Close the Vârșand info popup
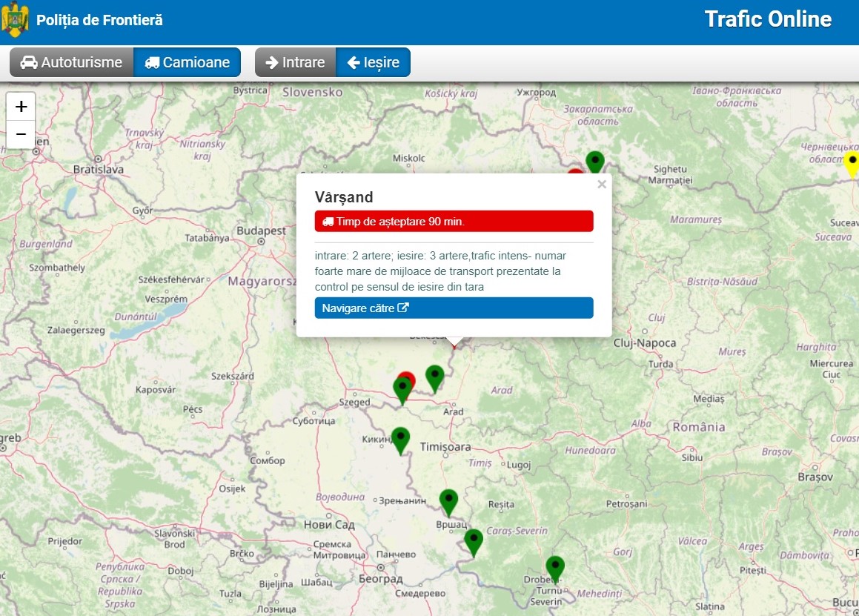 tap(602, 185)
